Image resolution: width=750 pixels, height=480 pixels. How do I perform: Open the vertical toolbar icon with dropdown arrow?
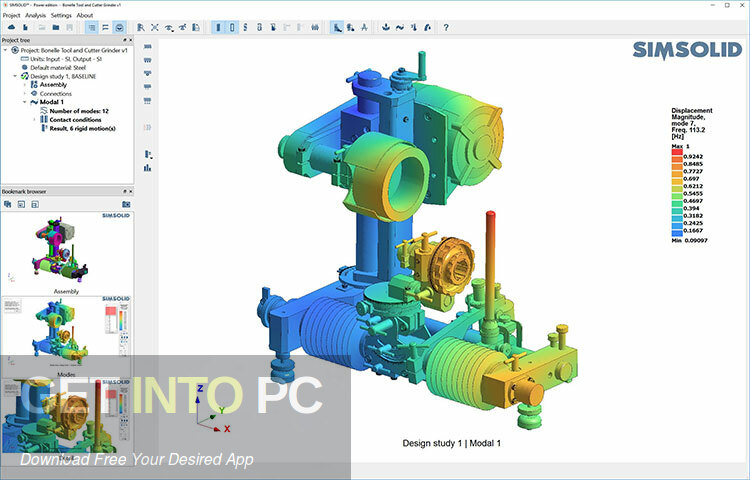click(x=148, y=154)
